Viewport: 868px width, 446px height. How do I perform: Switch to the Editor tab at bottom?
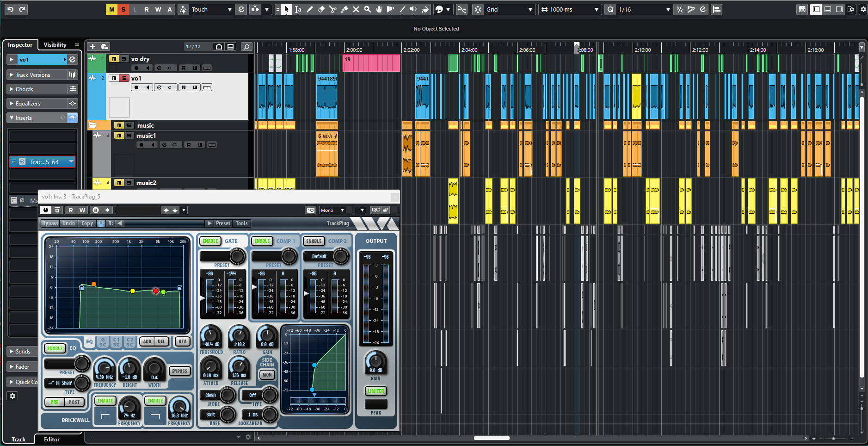tap(52, 439)
